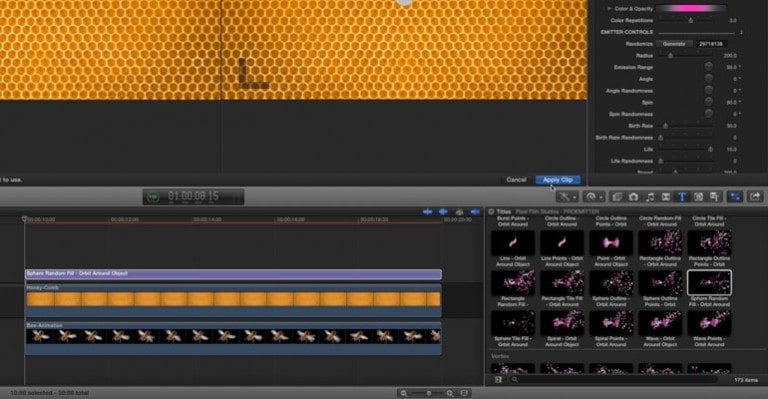Toggle timeline snapping
Image resolution: width=768 pixels, height=399 pixels.
[x=475, y=211]
